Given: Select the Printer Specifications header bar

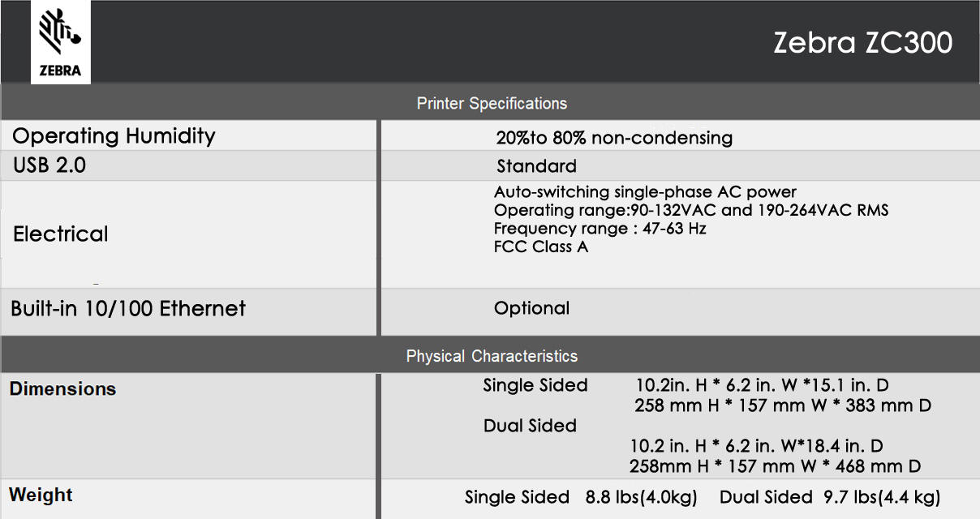Looking at the screenshot, I should click(491, 104).
